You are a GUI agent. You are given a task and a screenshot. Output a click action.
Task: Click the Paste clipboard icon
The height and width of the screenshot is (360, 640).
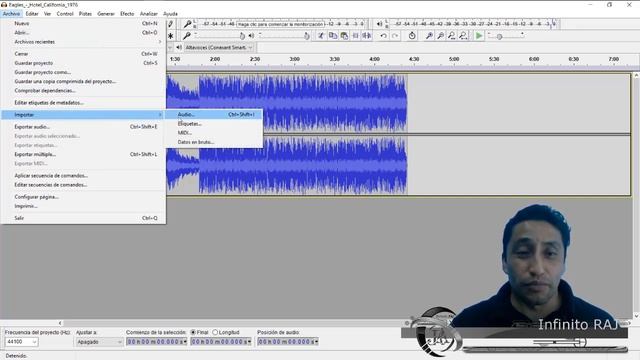344,36
